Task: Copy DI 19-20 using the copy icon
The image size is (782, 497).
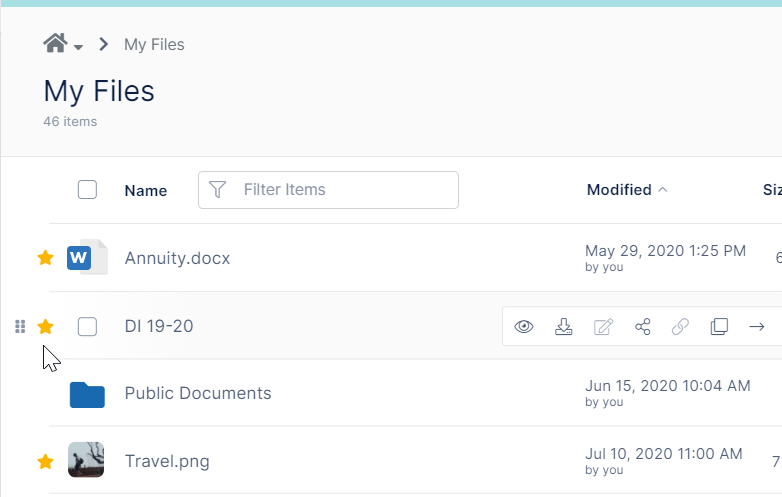Action: point(719,326)
